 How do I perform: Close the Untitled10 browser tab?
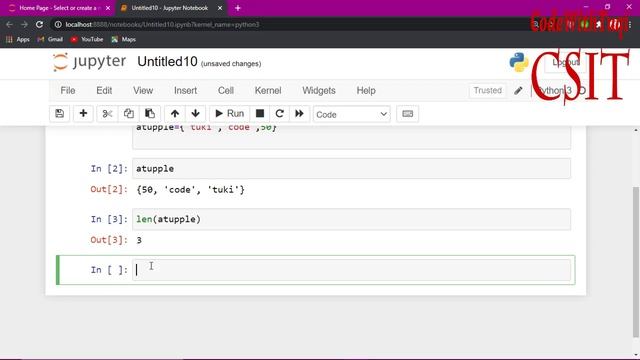220,8
